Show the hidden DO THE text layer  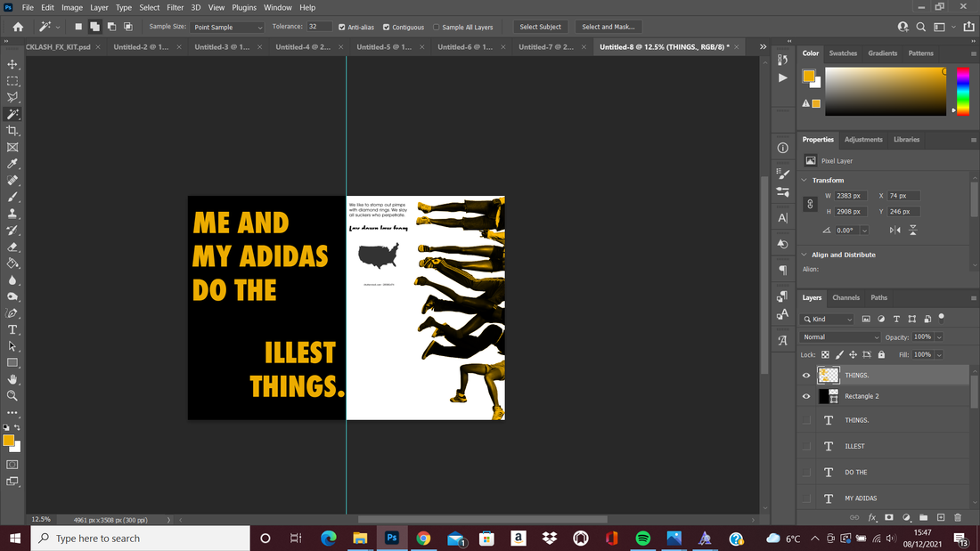pos(806,473)
